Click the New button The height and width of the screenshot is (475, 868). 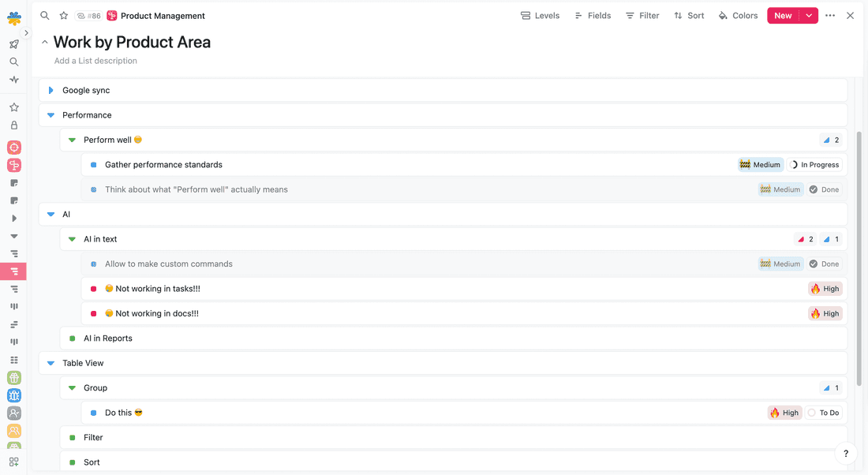click(783, 16)
